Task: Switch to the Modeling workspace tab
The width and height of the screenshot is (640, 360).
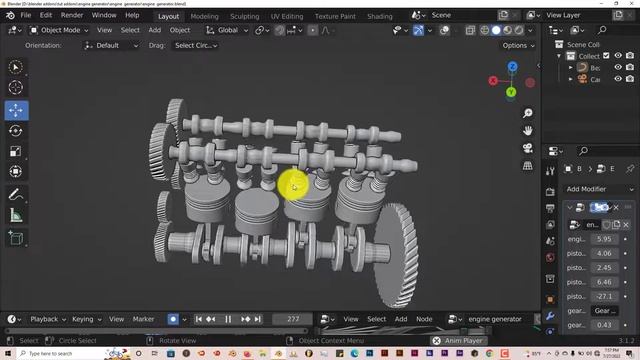Action: point(204,16)
